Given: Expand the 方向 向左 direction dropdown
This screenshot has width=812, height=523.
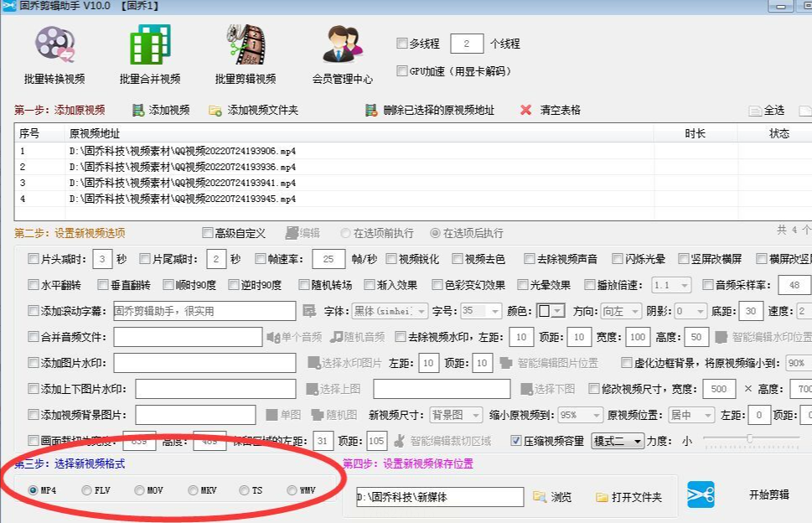Looking at the screenshot, I should click(621, 311).
